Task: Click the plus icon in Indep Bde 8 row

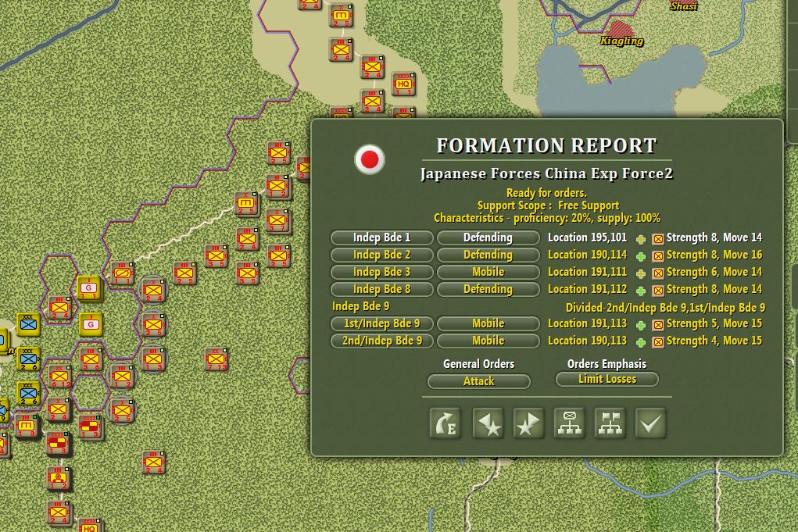Action: tap(641, 291)
